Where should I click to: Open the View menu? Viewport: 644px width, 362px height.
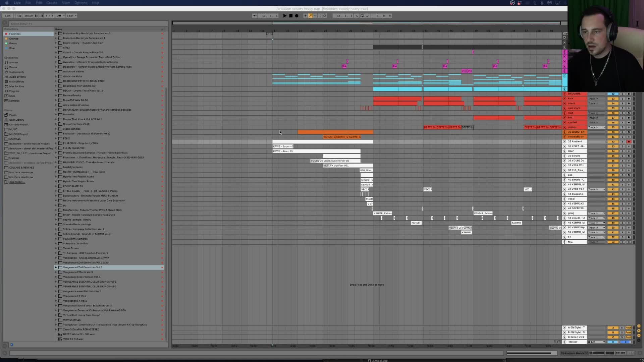pyautogui.click(x=66, y=3)
